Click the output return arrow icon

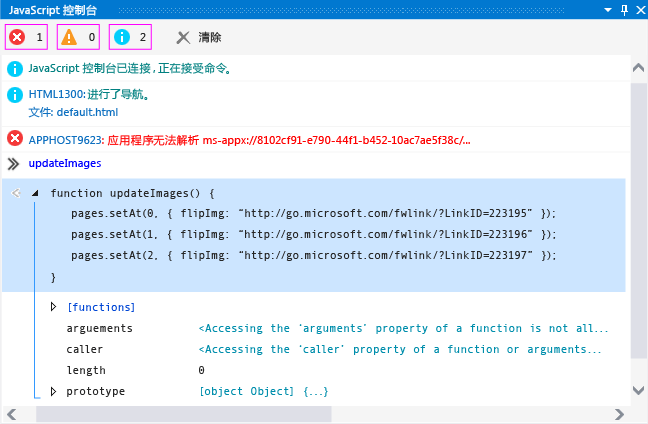[x=16, y=193]
